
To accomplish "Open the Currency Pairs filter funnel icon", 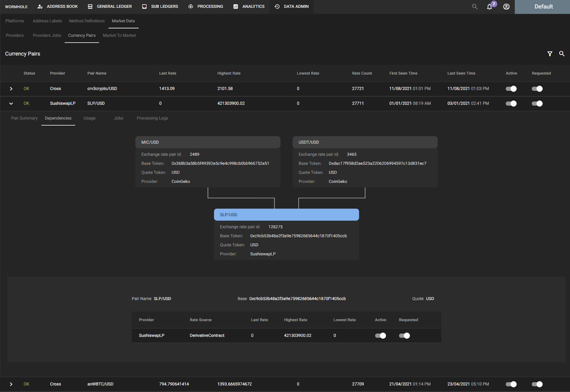I will [550, 54].
